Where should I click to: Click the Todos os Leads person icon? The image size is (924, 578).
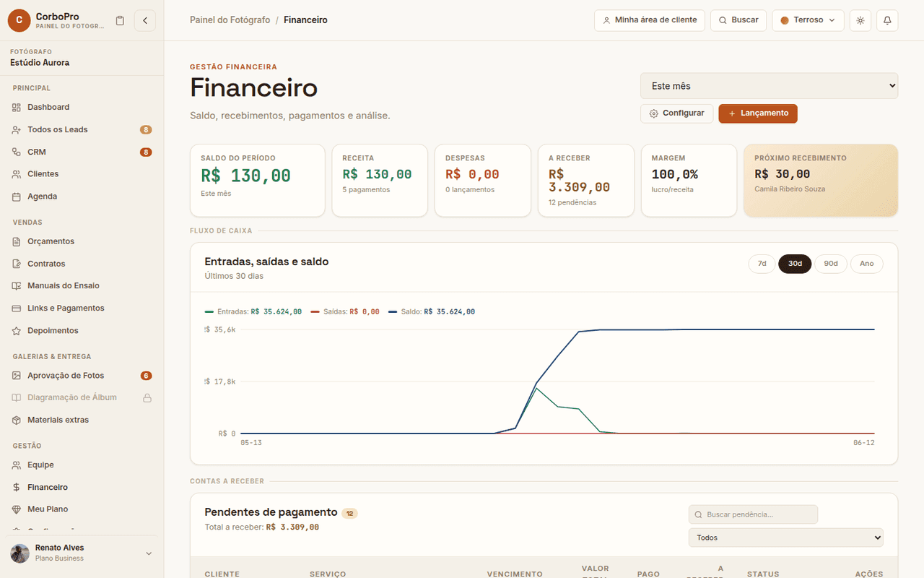click(x=17, y=129)
